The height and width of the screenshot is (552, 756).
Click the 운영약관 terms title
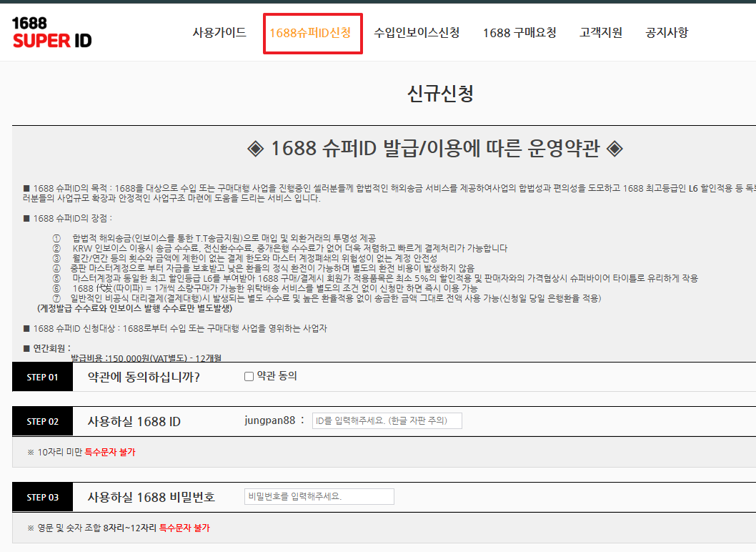click(x=435, y=148)
